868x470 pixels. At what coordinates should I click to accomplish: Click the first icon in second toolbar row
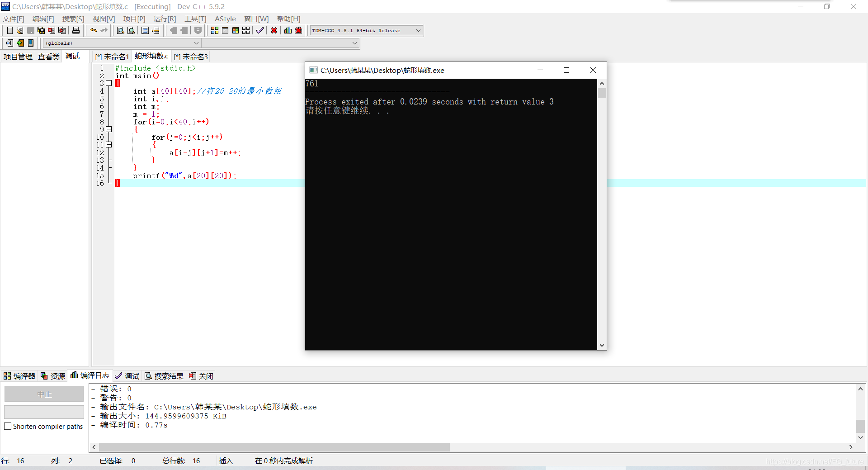click(9, 43)
